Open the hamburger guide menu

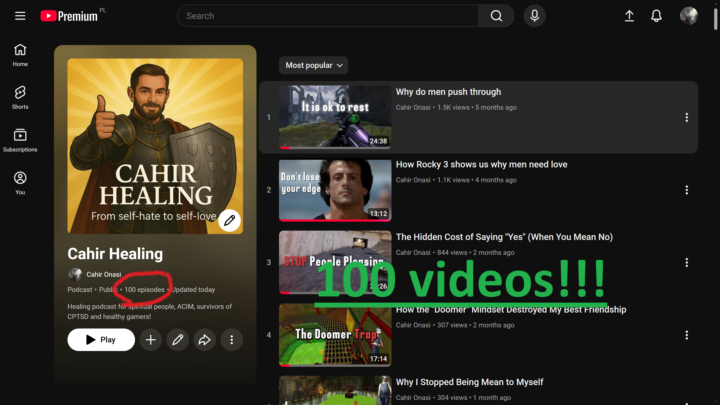(20, 16)
